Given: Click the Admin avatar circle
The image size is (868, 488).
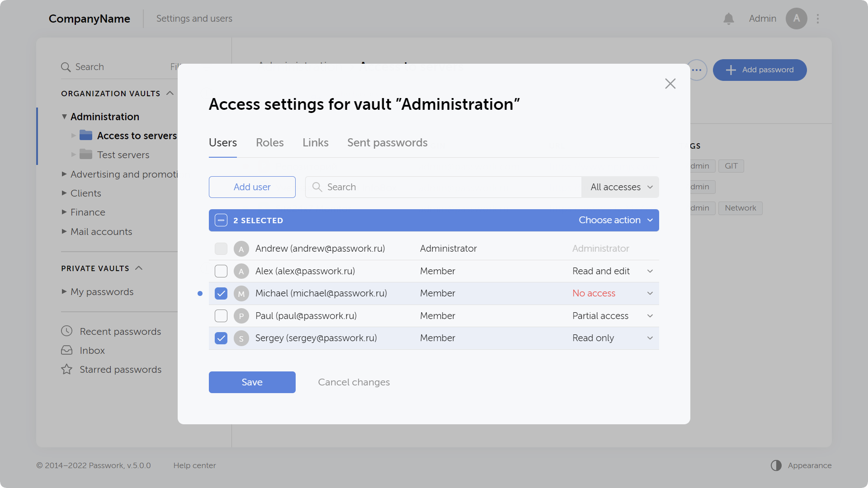Looking at the screenshot, I should click(x=796, y=19).
